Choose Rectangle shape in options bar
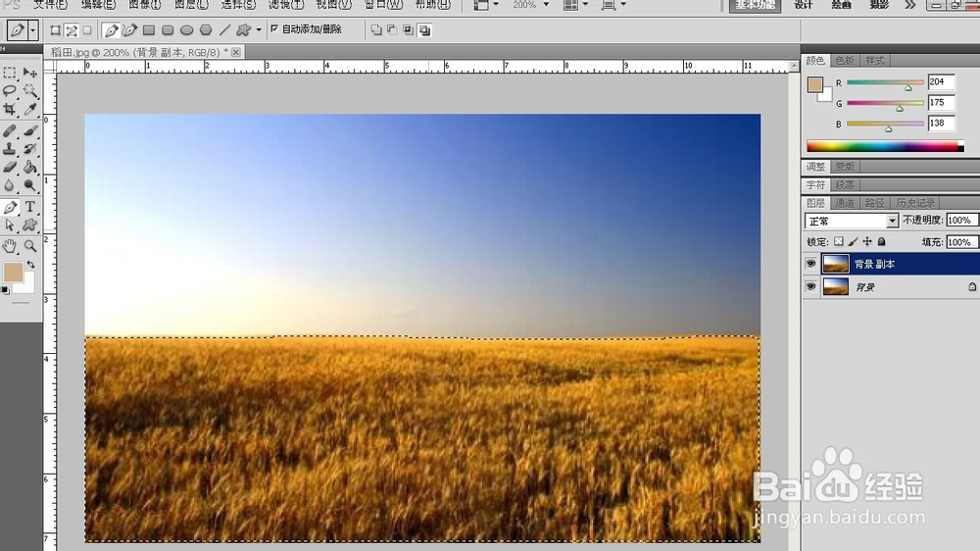The height and width of the screenshot is (551, 980). click(x=149, y=30)
